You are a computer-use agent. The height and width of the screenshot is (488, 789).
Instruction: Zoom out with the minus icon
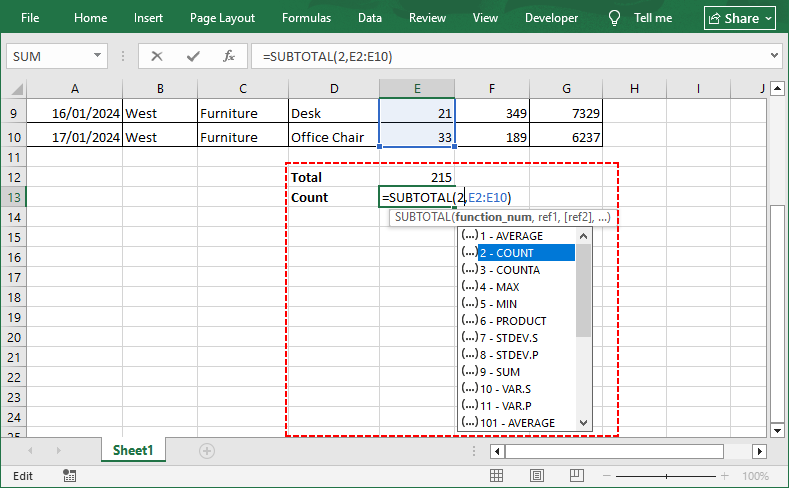(607, 476)
